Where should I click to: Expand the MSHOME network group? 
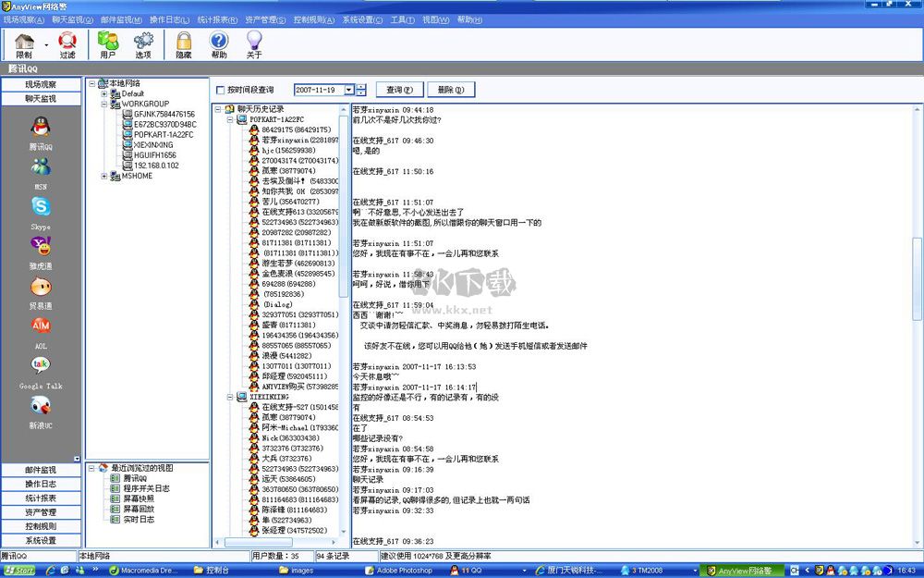104,177
